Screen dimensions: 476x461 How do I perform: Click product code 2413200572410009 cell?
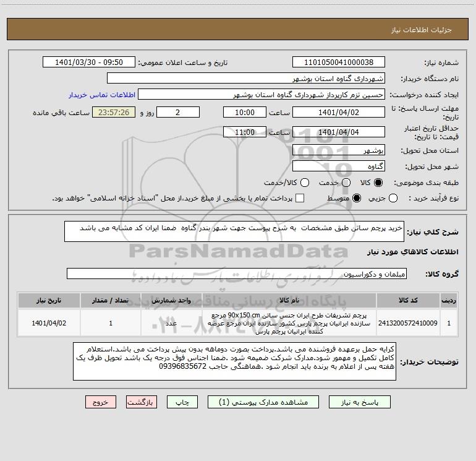coord(408,323)
